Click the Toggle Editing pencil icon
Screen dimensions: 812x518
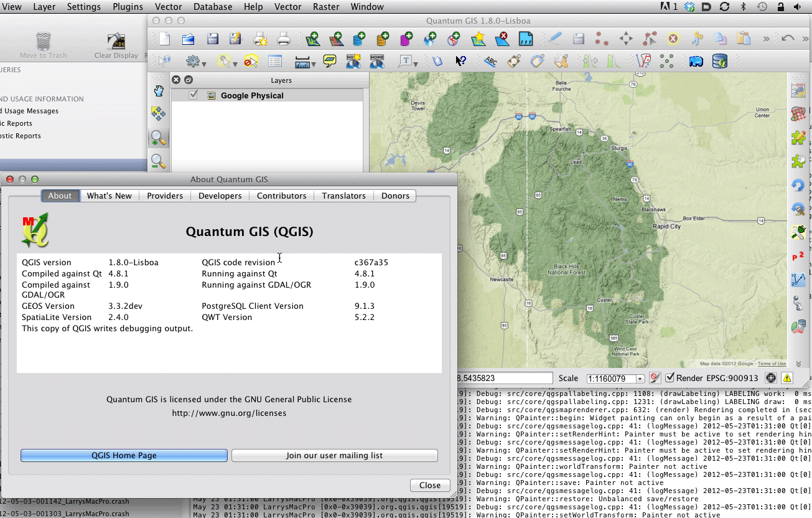[554, 39]
